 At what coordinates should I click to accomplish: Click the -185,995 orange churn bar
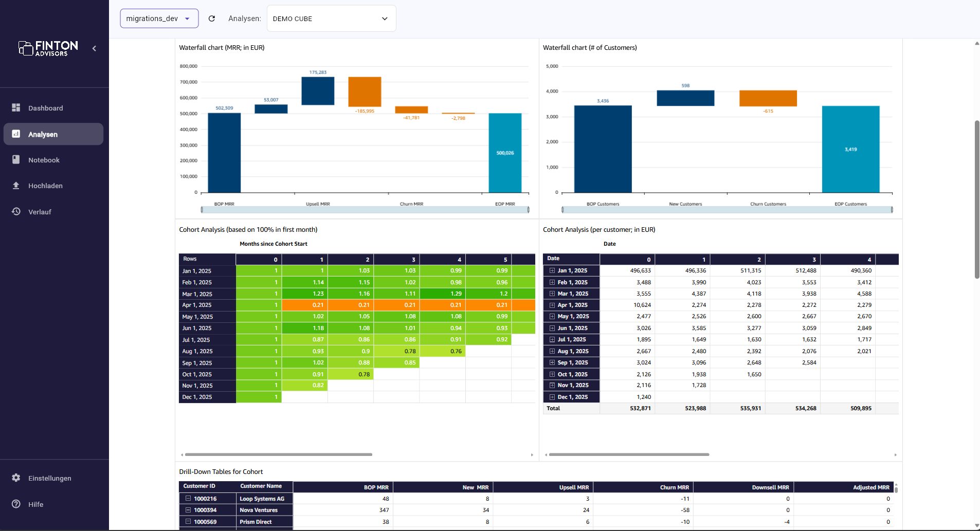coord(365,91)
